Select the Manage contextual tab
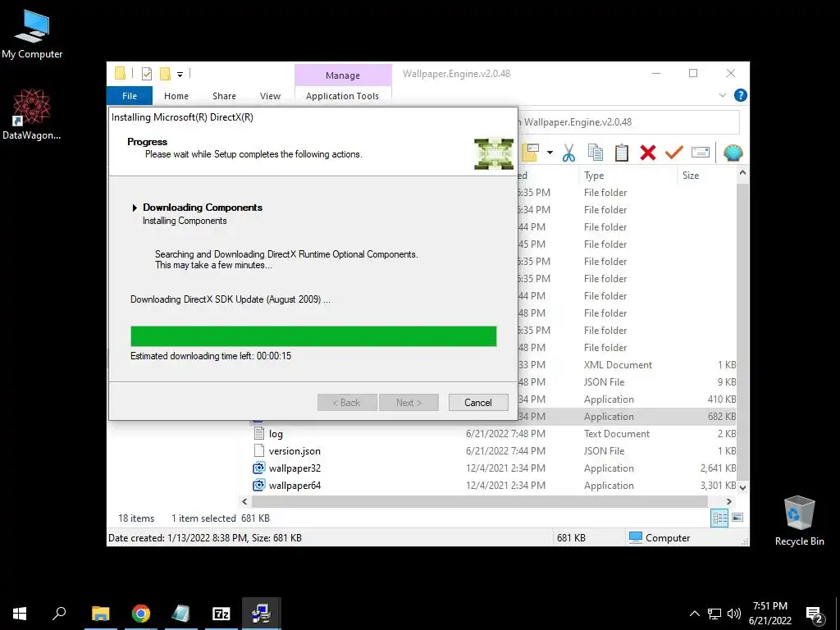840x630 pixels. coord(343,75)
